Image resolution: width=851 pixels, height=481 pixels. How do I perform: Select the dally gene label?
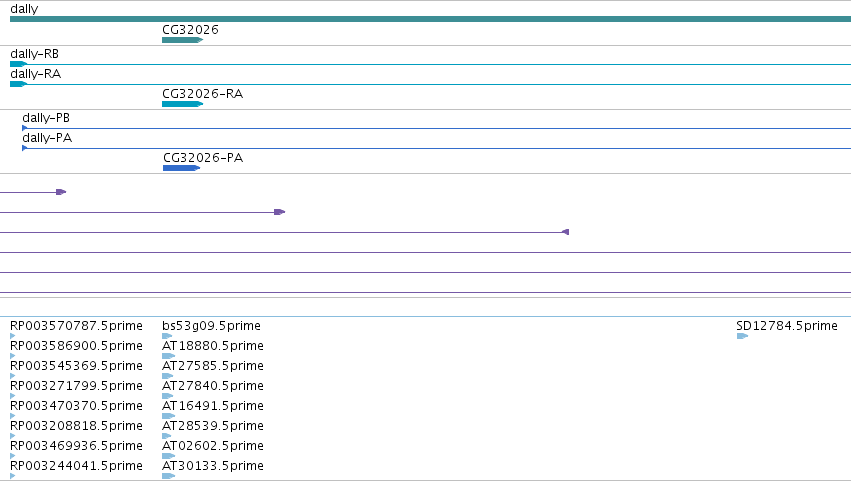click(24, 9)
